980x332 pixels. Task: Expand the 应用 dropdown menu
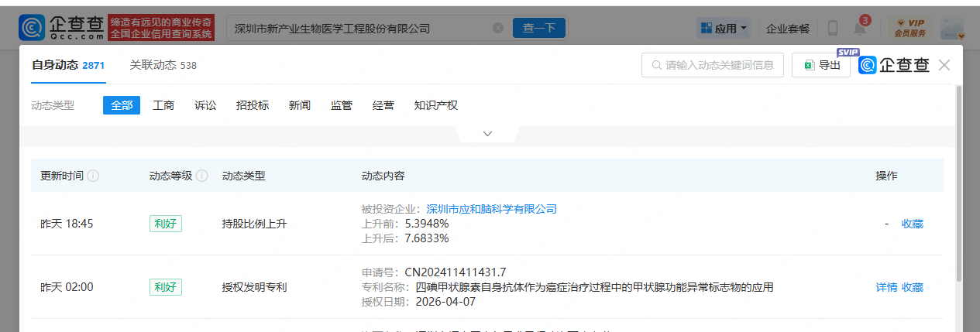724,28
